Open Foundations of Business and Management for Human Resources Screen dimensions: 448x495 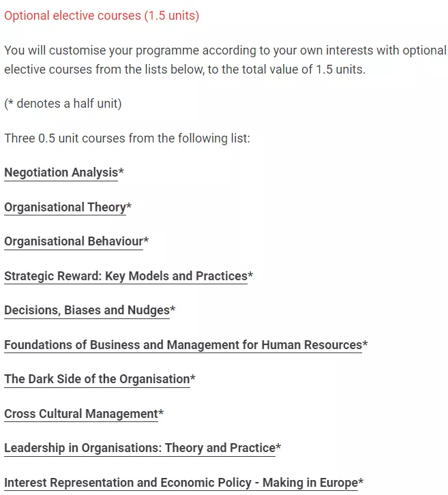point(183,345)
